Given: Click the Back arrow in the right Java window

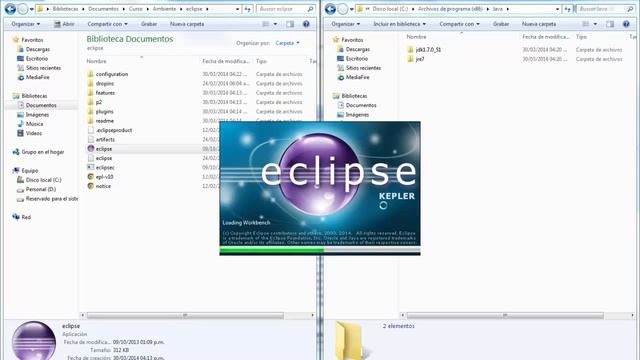Looking at the screenshot, I should [x=330, y=9].
